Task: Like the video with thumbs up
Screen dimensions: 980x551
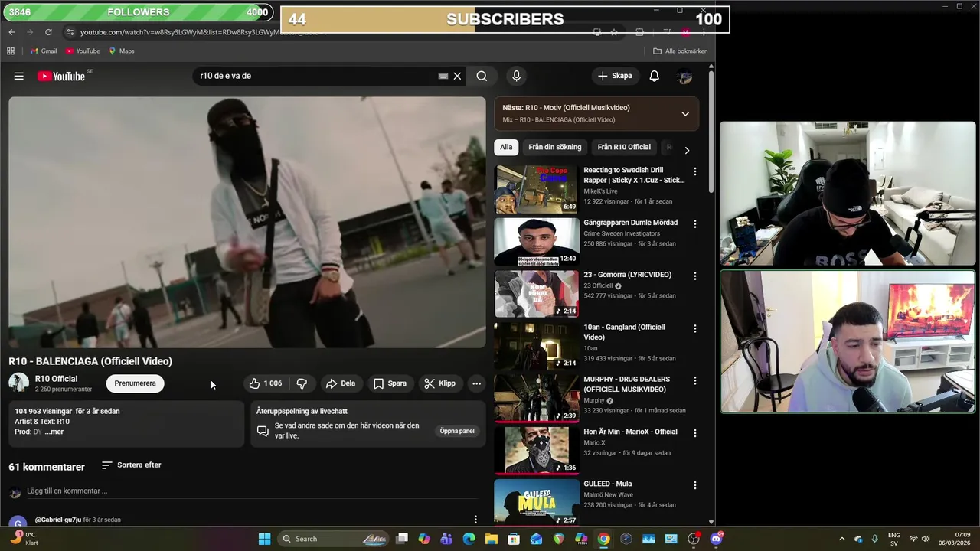Action: point(265,383)
